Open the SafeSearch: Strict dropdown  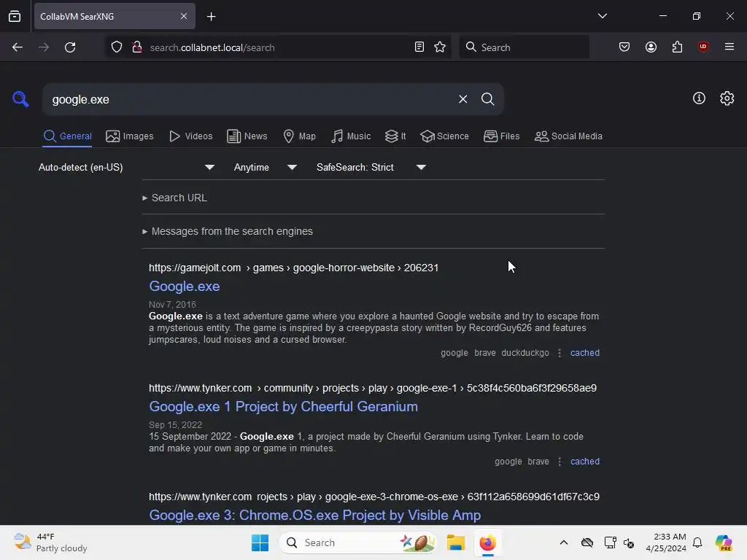[x=371, y=167]
